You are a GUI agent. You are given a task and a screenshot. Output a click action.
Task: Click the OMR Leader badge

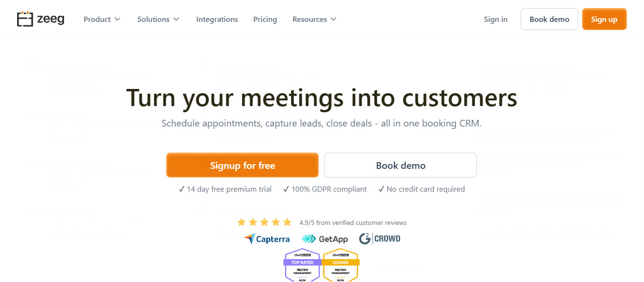tap(341, 265)
